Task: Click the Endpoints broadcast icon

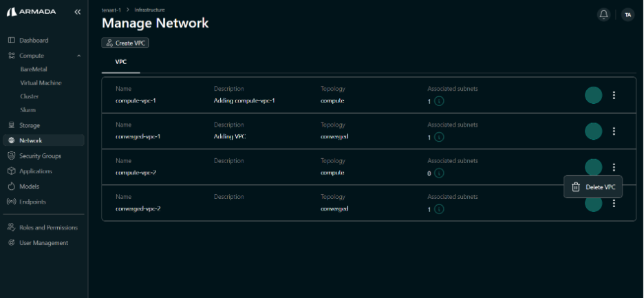Action: [12, 202]
